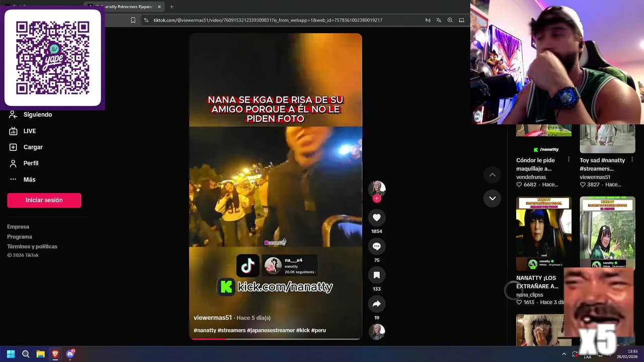Open a new browser tab with plus
The height and width of the screenshot is (362, 644).
[x=172, y=7]
